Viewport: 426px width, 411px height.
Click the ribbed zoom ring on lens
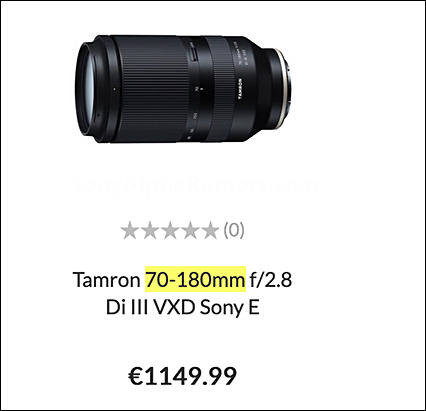[153, 89]
